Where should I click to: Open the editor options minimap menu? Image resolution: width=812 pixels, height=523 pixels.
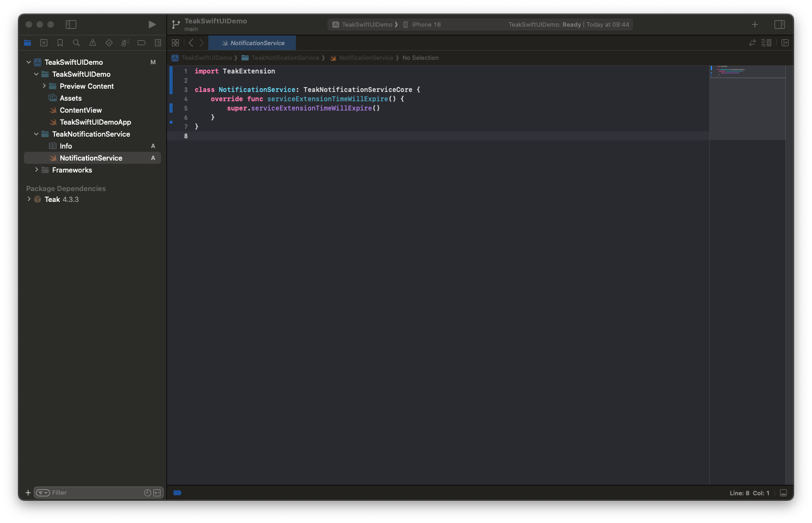(766, 43)
